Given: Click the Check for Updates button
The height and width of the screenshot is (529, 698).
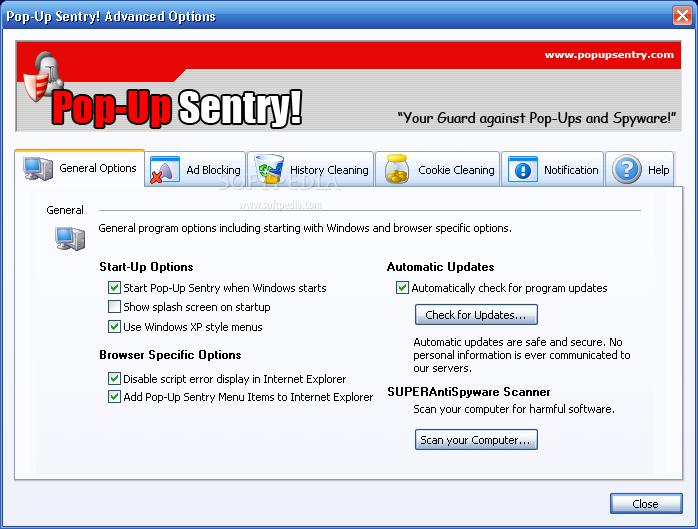Looking at the screenshot, I should click(476, 315).
